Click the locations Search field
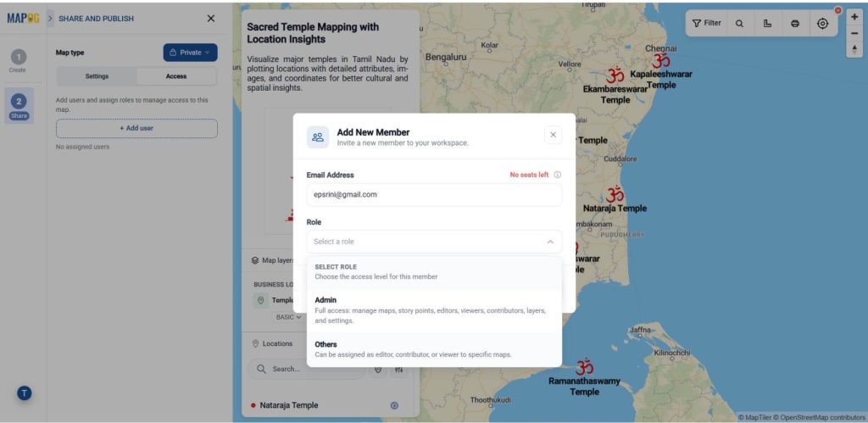The height and width of the screenshot is (423, 868). (x=306, y=370)
